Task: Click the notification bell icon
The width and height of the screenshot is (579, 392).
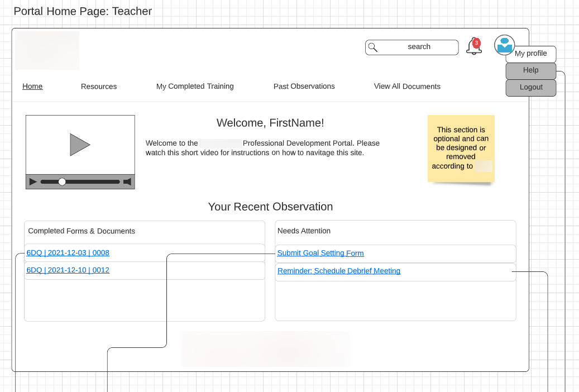Action: (x=474, y=46)
